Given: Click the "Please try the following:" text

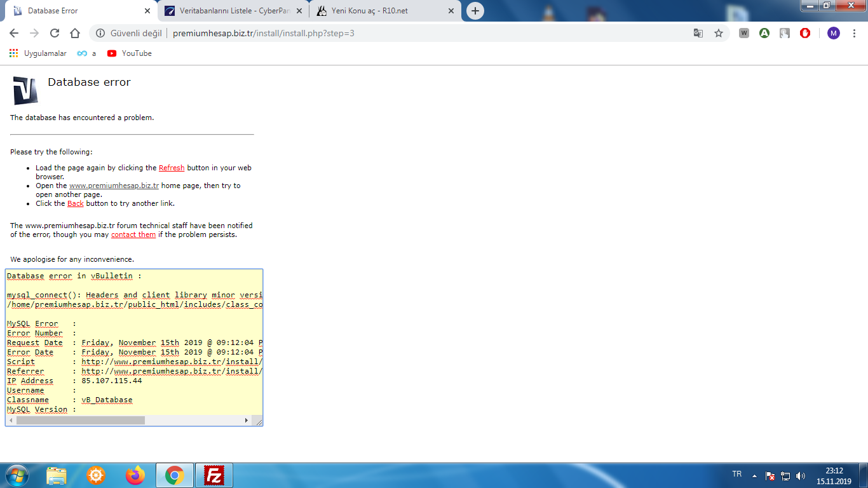Looking at the screenshot, I should tap(51, 152).
